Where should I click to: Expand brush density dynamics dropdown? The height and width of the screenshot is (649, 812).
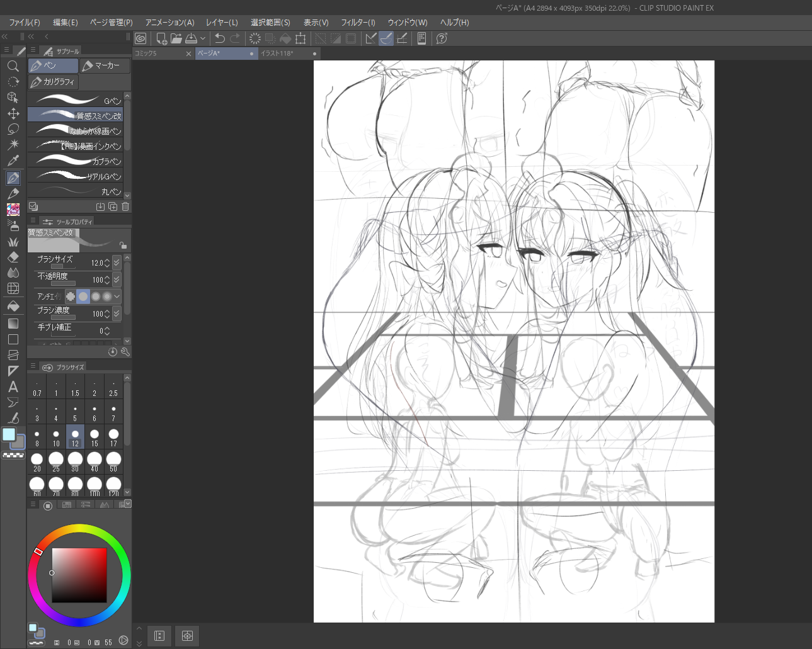pyautogui.click(x=117, y=313)
